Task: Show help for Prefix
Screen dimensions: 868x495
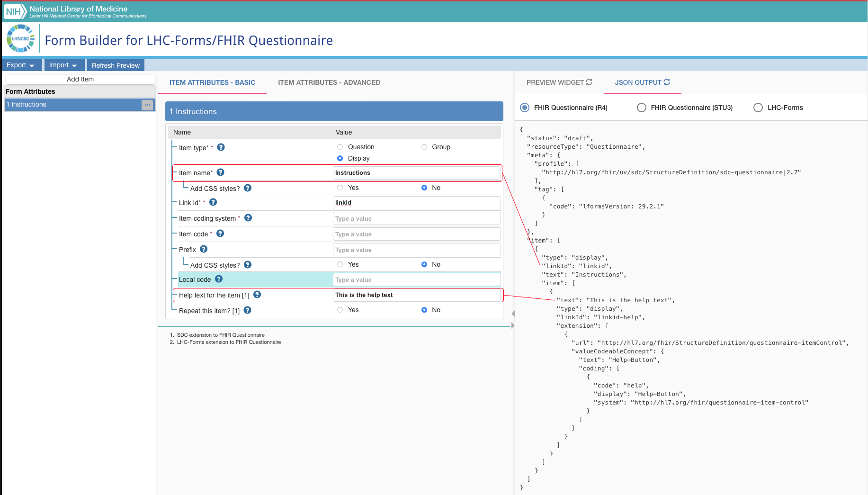Action: tap(204, 249)
